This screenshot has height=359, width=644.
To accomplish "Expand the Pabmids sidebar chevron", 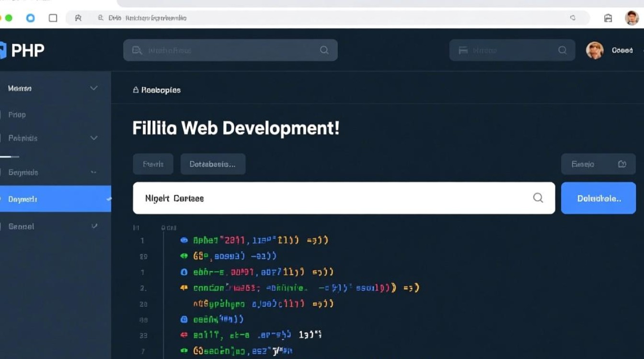I will click(94, 138).
